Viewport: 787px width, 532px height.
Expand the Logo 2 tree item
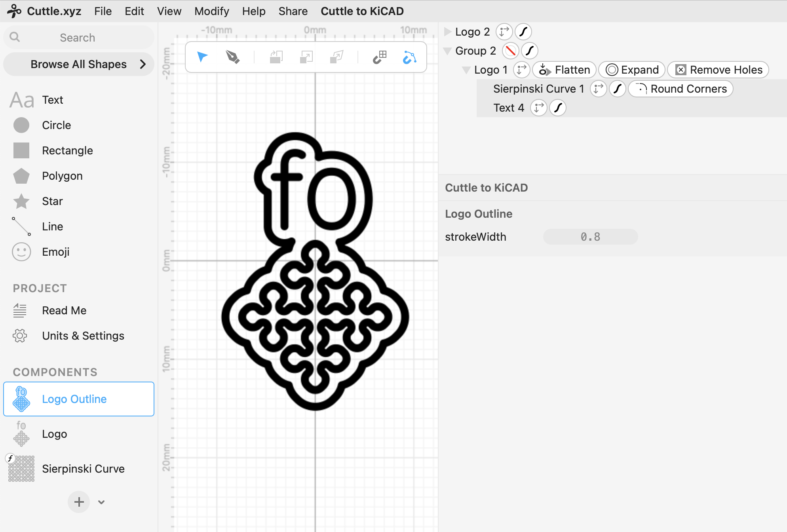click(x=448, y=32)
